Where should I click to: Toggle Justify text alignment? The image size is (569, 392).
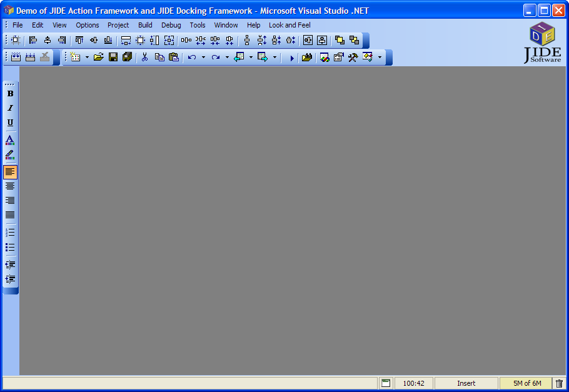10,215
